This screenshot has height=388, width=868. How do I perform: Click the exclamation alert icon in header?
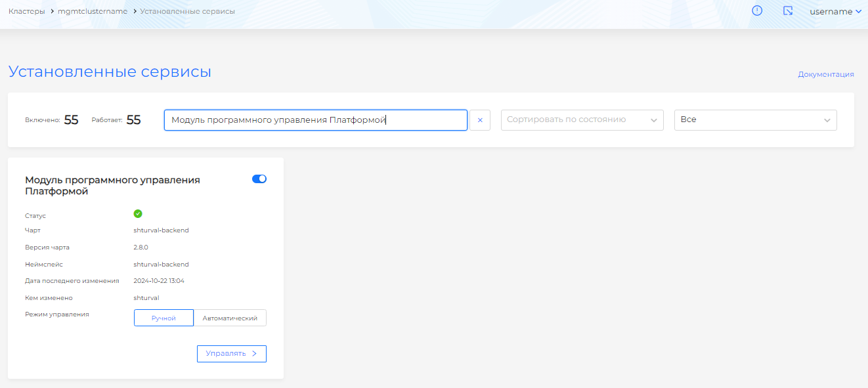pyautogui.click(x=757, y=11)
